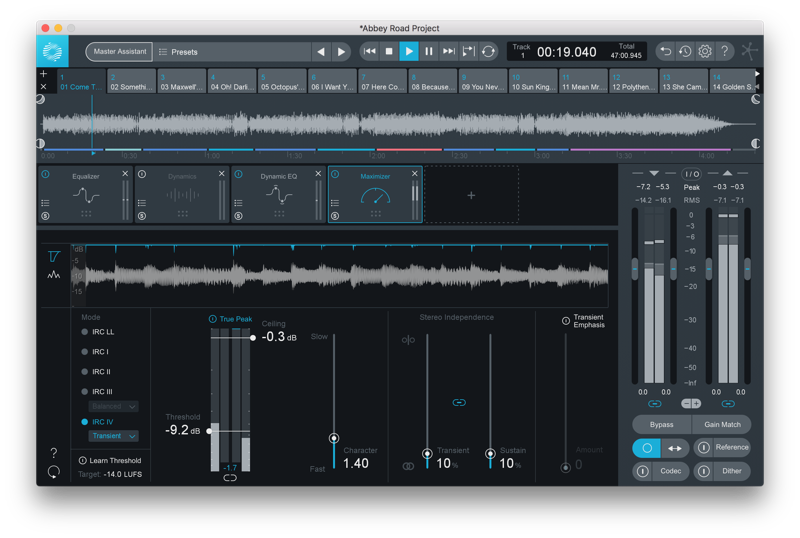Open the Balanced style dropdown

tap(114, 406)
